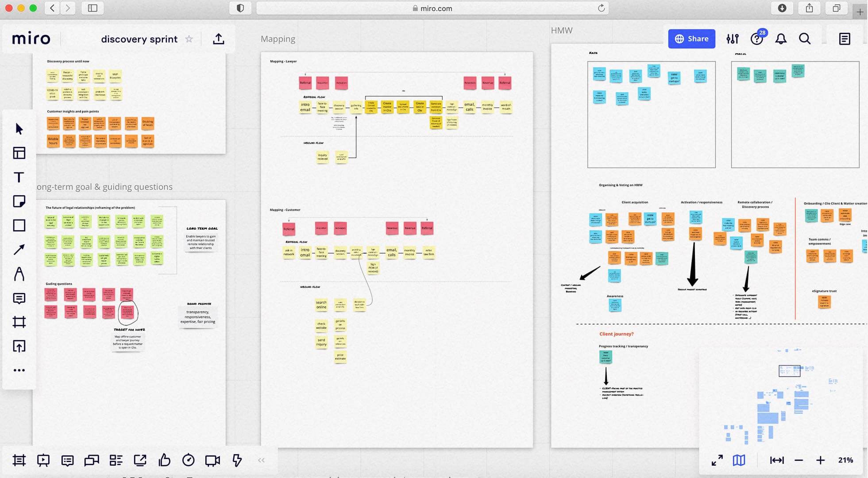Click the Share button
The height and width of the screenshot is (478, 868).
691,39
